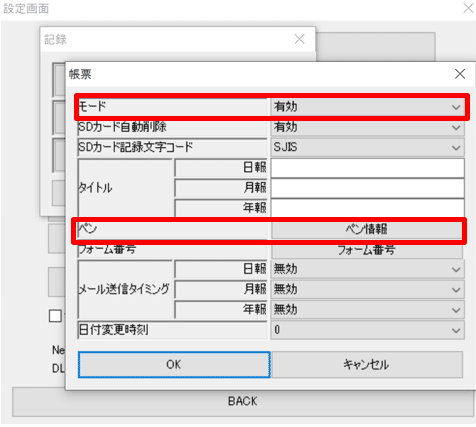Open SDカード記録文字コード SJIS dropdown

tap(367, 147)
